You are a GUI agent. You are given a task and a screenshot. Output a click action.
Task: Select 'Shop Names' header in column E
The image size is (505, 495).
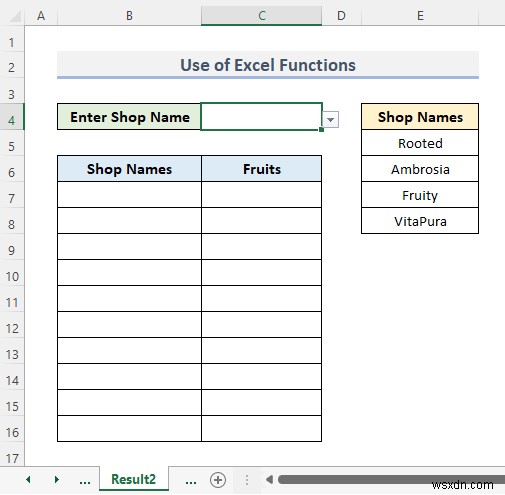coord(420,117)
